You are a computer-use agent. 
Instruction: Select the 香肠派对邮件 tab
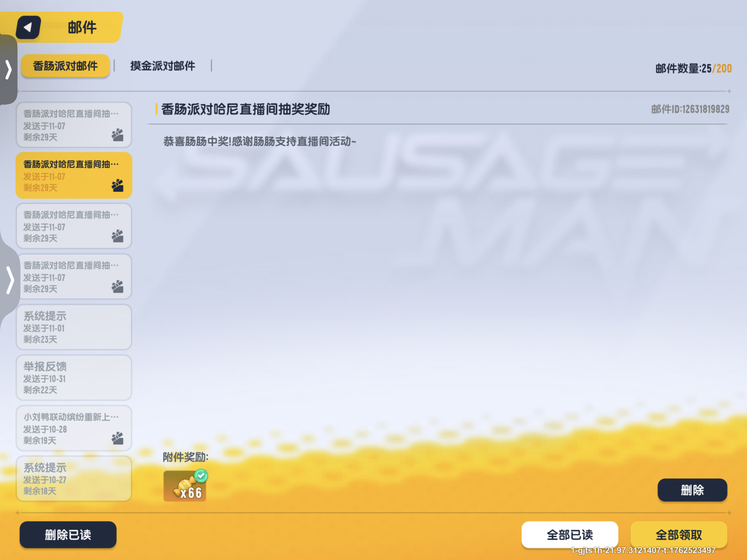click(65, 66)
